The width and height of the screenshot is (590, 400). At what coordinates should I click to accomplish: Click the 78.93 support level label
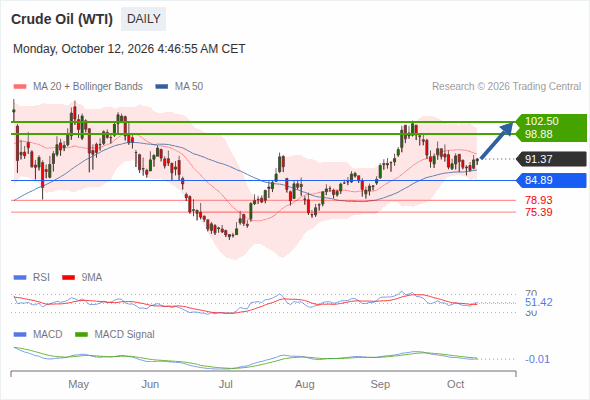click(x=539, y=200)
